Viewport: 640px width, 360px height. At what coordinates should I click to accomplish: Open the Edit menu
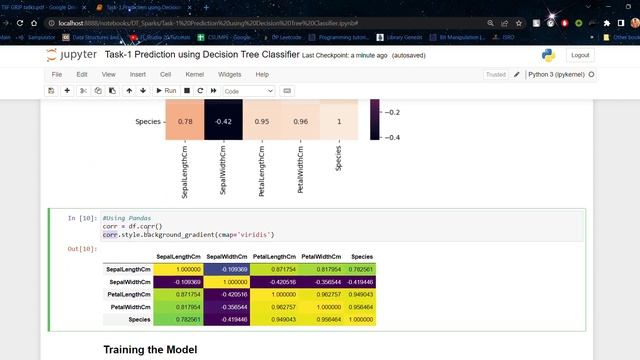click(82, 75)
